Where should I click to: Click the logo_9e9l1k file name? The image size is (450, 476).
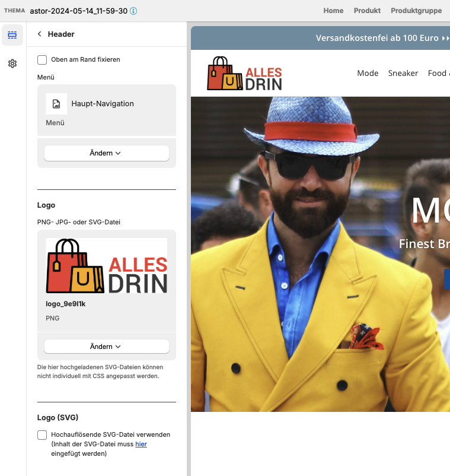[x=66, y=304]
